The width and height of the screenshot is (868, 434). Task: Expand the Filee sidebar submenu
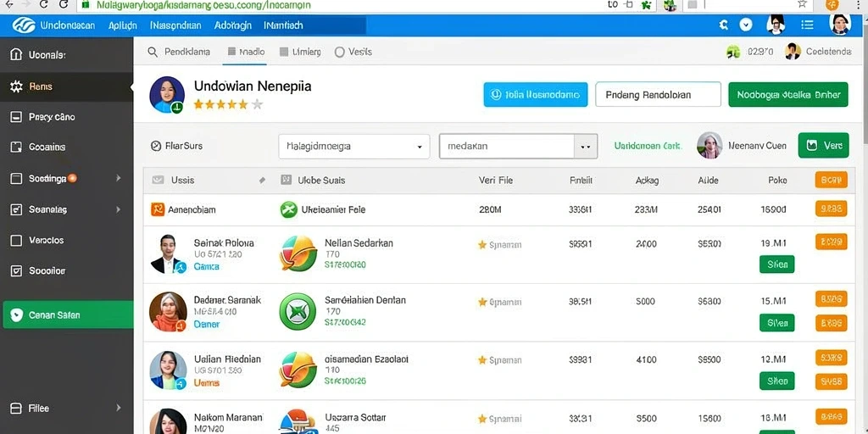(118, 408)
